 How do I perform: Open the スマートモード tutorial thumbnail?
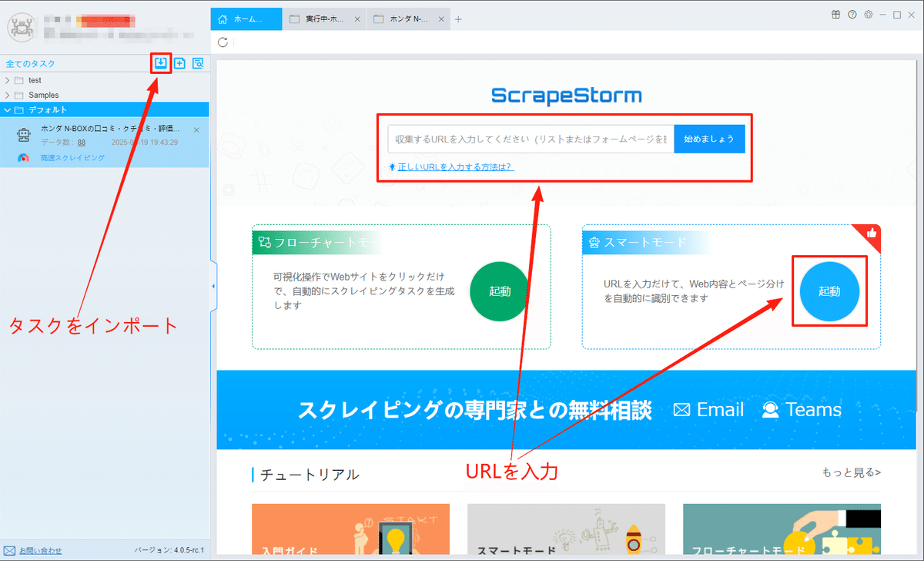point(566,529)
